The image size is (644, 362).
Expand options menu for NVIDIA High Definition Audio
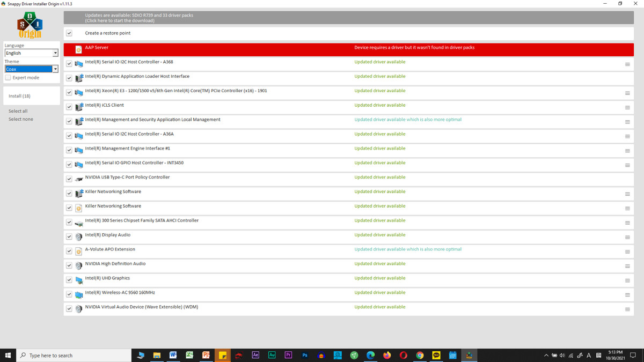[627, 267]
